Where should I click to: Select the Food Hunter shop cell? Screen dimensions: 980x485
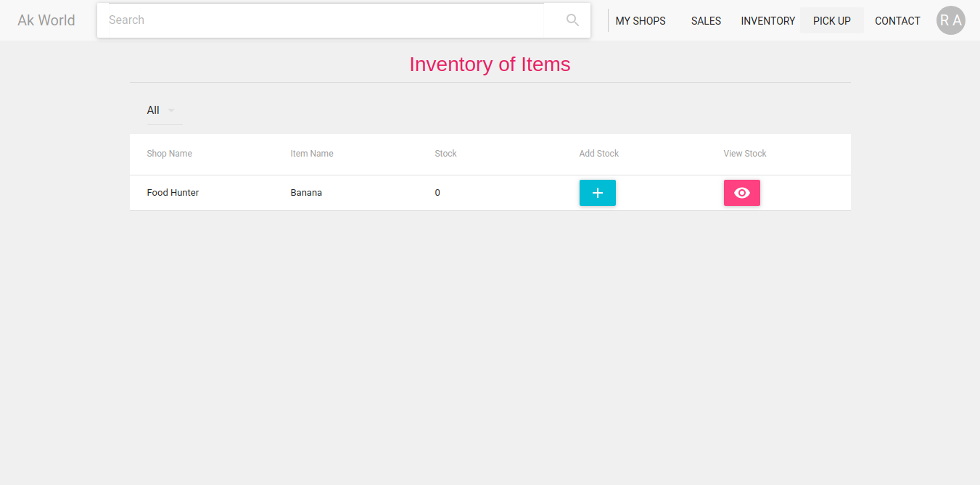(x=173, y=193)
